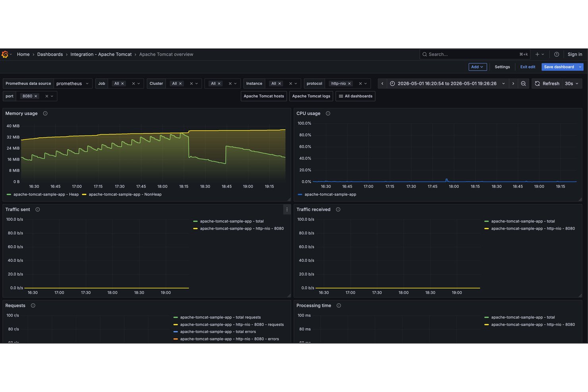Viewport: 588px width, 392px height.
Task: Expand Save dashboard options arrow
Action: point(580,67)
